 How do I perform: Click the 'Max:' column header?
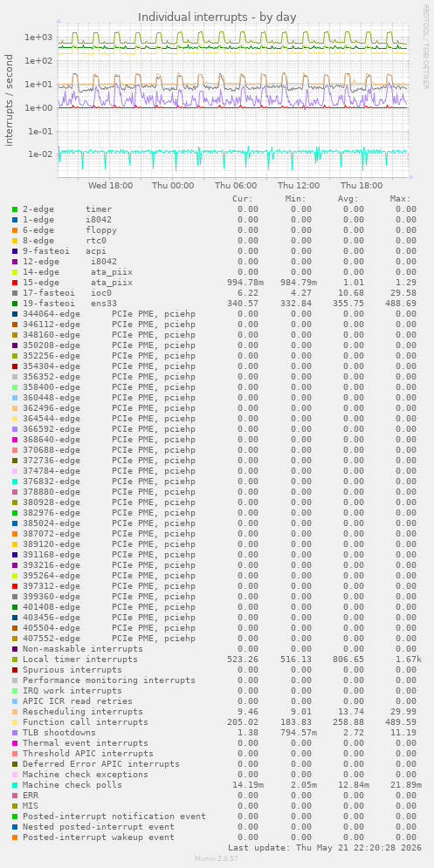click(x=400, y=199)
